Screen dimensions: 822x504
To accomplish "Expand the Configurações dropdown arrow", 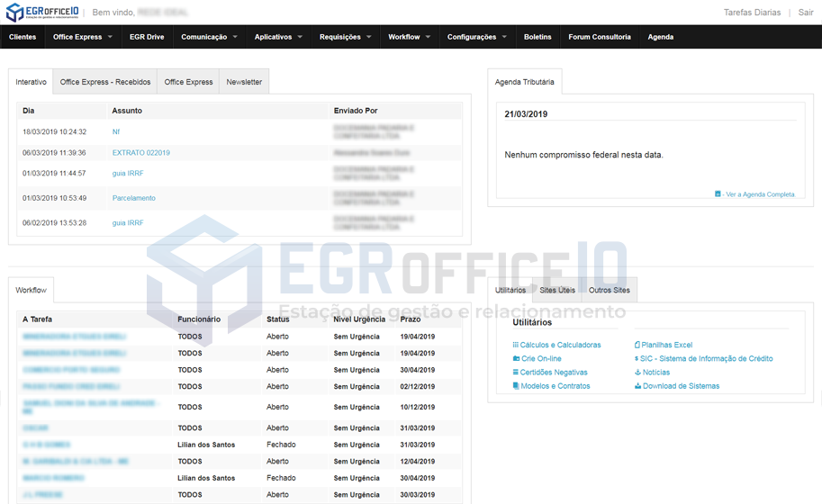I will [504, 37].
